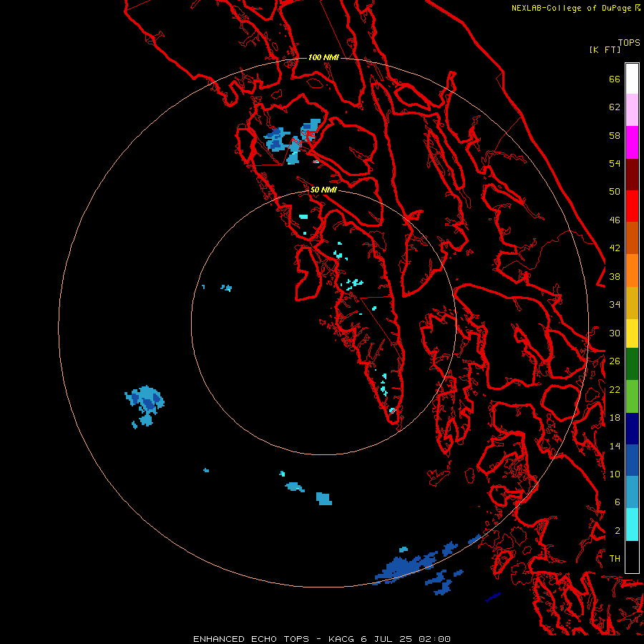Viewport: 644px width, 644px height.
Task: Pick the dark maroon legend swatch
Action: 632,174
